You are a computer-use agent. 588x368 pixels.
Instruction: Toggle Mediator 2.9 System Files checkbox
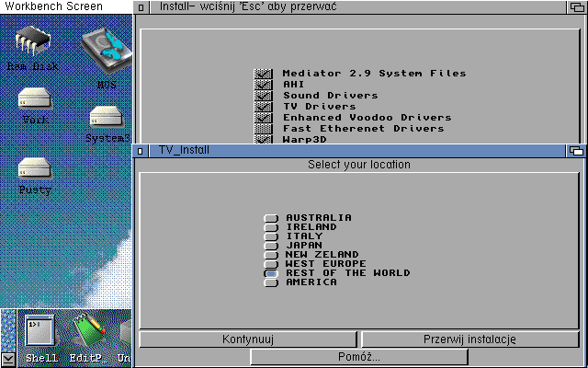[x=263, y=74]
